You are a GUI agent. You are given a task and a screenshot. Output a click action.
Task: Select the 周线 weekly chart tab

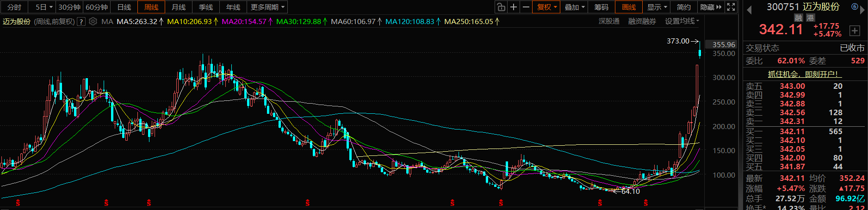click(151, 7)
